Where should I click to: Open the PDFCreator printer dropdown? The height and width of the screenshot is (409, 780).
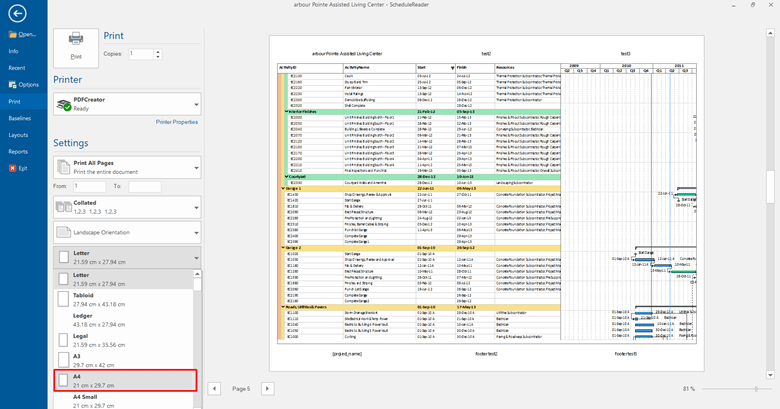(127, 104)
